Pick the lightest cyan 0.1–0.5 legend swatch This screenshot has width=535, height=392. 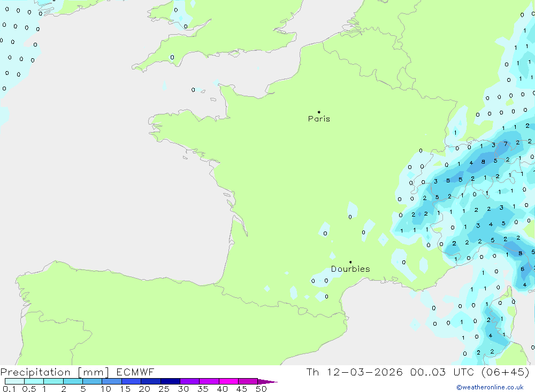coord(14,382)
